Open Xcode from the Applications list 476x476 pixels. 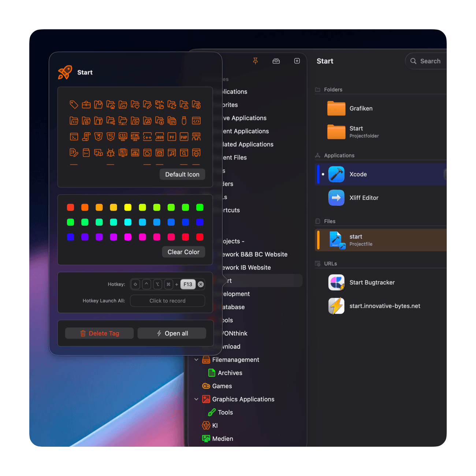(x=381, y=174)
